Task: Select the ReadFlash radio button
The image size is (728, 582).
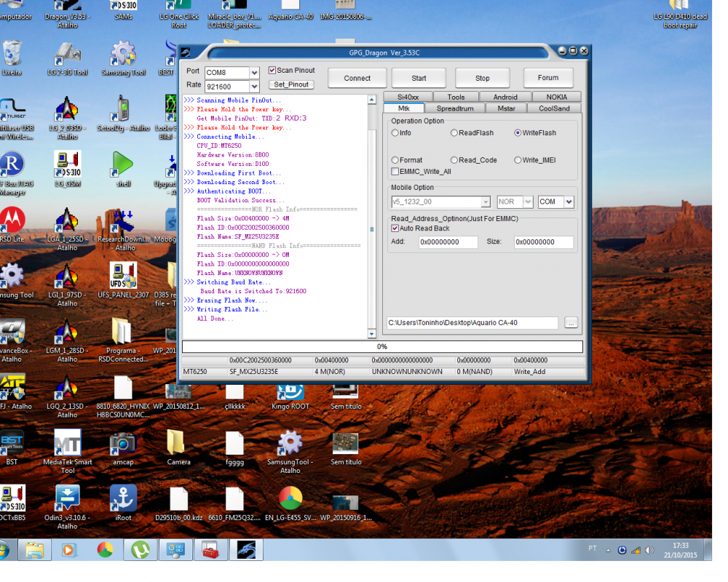Action: (x=454, y=133)
